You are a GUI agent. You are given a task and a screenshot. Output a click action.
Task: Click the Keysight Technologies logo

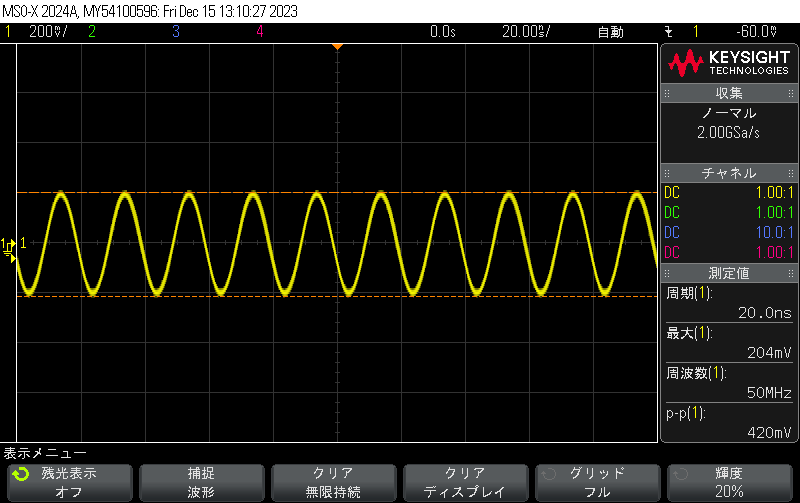tap(729, 64)
